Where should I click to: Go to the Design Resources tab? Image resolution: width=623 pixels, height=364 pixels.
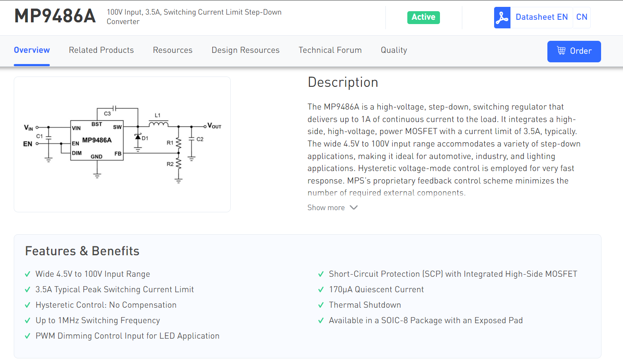tap(245, 50)
